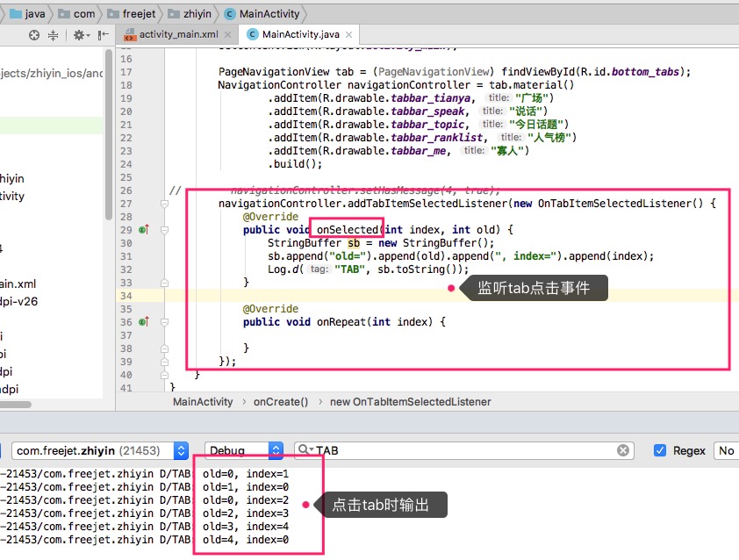Image resolution: width=739 pixels, height=560 pixels.
Task: Open the Debug log level dropdown
Action: point(244,450)
